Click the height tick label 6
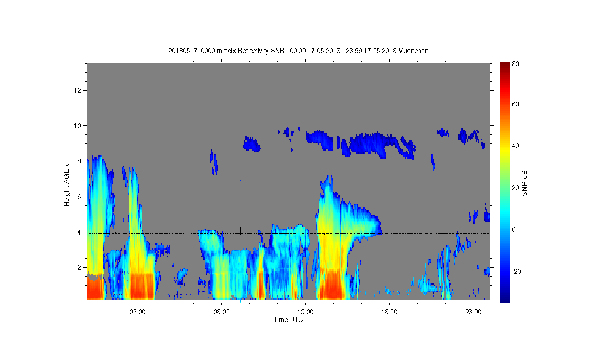The height and width of the screenshot is (364, 607). 80,197
